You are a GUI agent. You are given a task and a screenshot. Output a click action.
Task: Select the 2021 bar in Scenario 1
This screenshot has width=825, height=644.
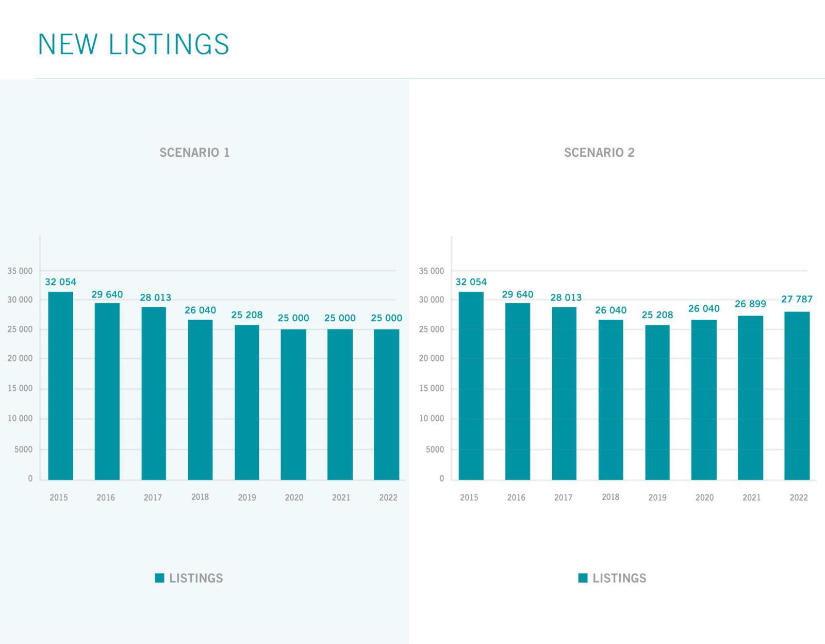pyautogui.click(x=340, y=404)
